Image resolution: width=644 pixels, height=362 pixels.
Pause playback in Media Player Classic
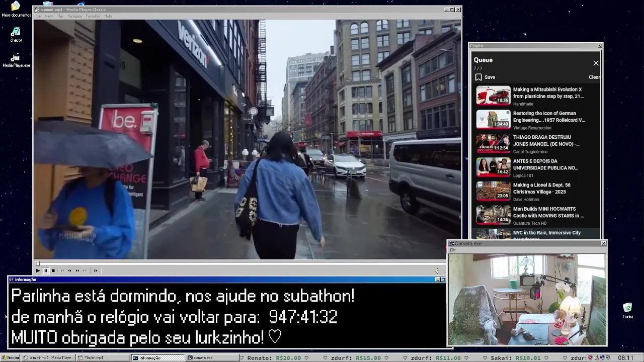click(x=45, y=270)
